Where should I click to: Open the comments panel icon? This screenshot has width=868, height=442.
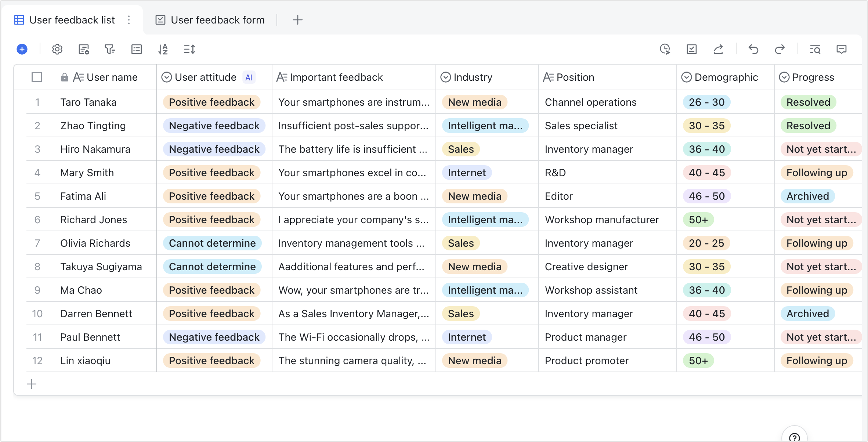click(x=842, y=49)
